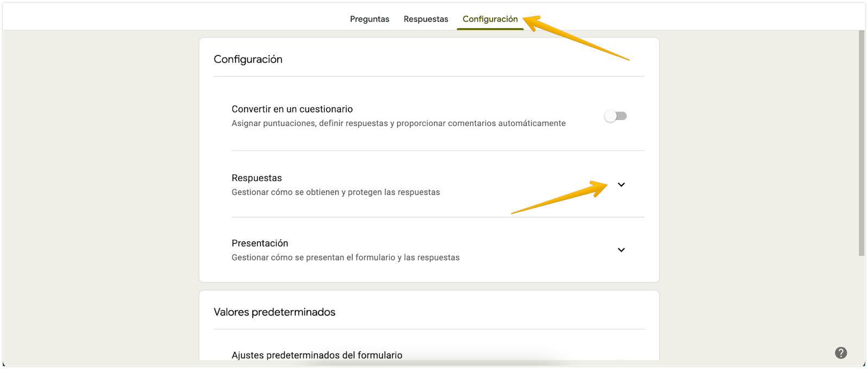Click description 'Gestionar cómo se obtienen y protegen'
This screenshot has height=369, width=868.
click(335, 192)
